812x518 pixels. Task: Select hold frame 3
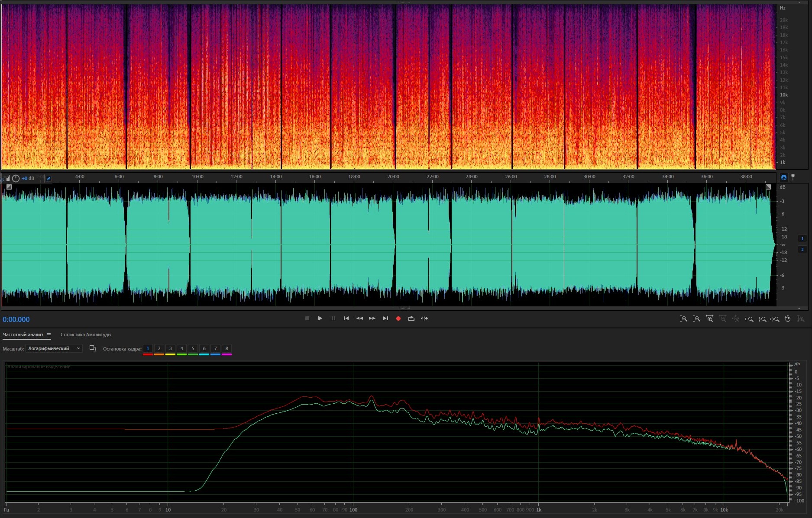pyautogui.click(x=170, y=349)
